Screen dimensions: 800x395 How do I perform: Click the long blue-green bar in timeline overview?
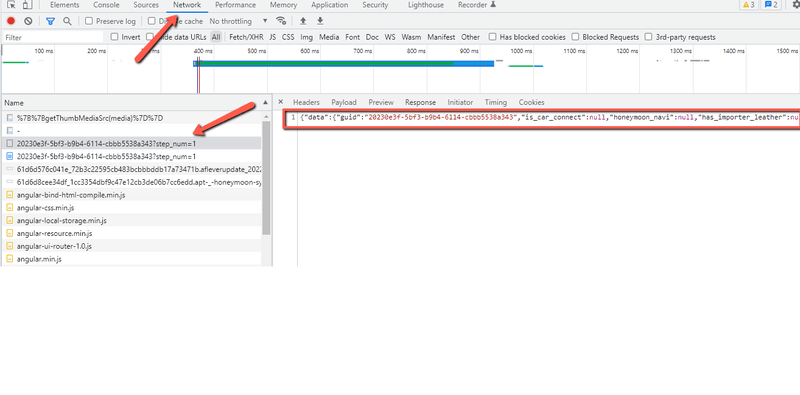point(343,63)
